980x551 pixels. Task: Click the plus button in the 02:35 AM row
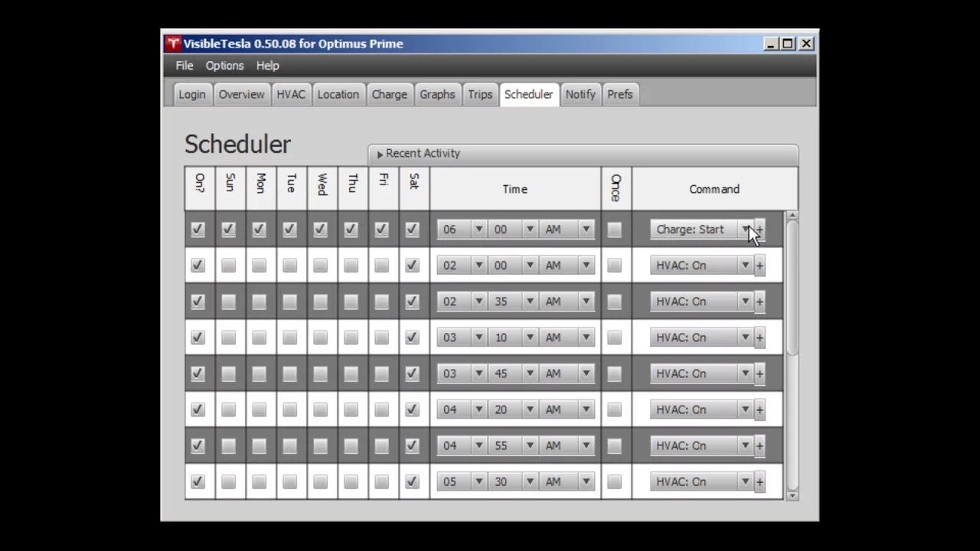pos(759,302)
